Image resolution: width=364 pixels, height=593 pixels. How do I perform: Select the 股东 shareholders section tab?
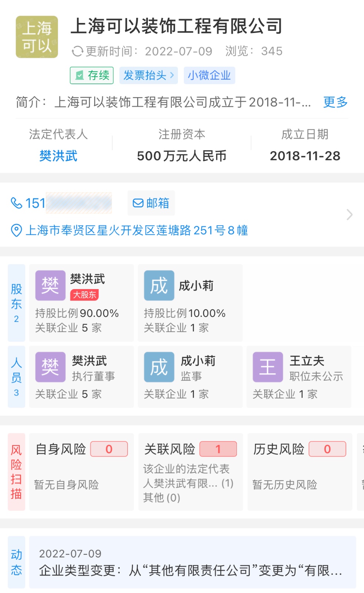[x=16, y=303]
